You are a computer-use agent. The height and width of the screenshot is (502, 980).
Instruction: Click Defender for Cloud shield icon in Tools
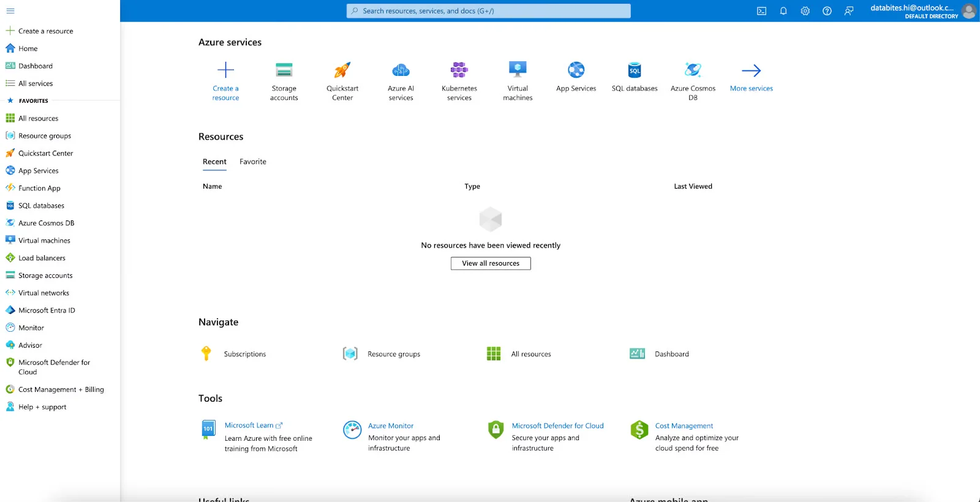(x=496, y=429)
